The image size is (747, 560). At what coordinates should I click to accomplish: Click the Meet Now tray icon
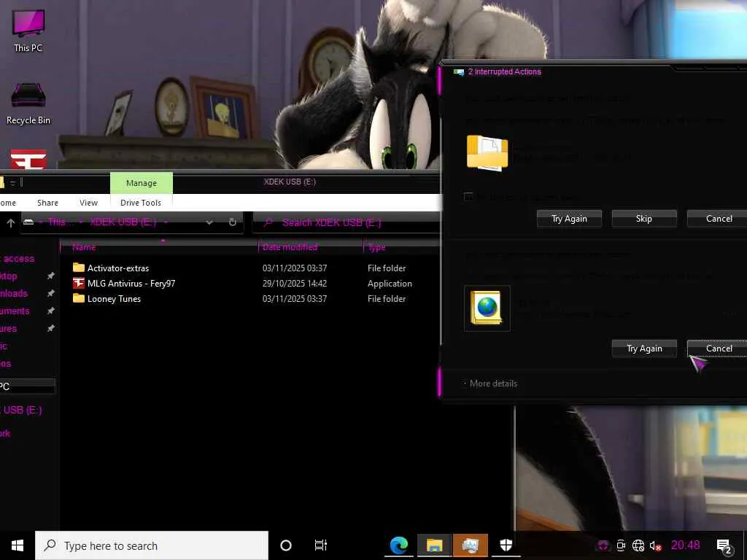tap(621, 545)
